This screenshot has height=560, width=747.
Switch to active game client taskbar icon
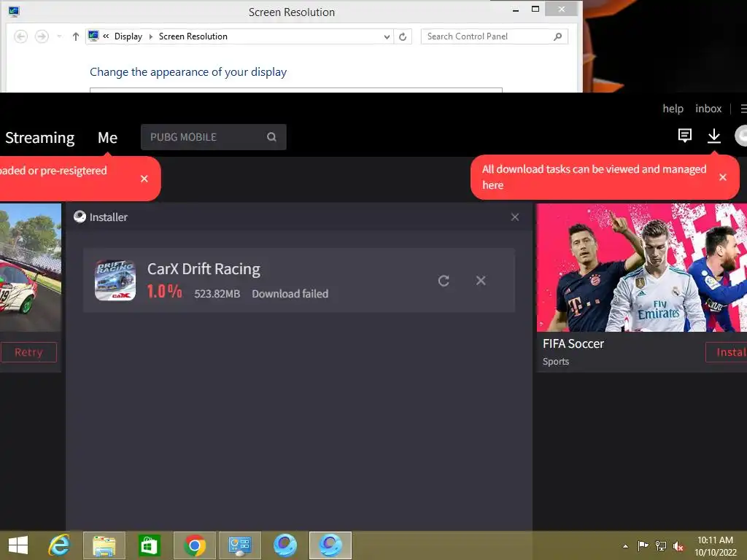330,545
